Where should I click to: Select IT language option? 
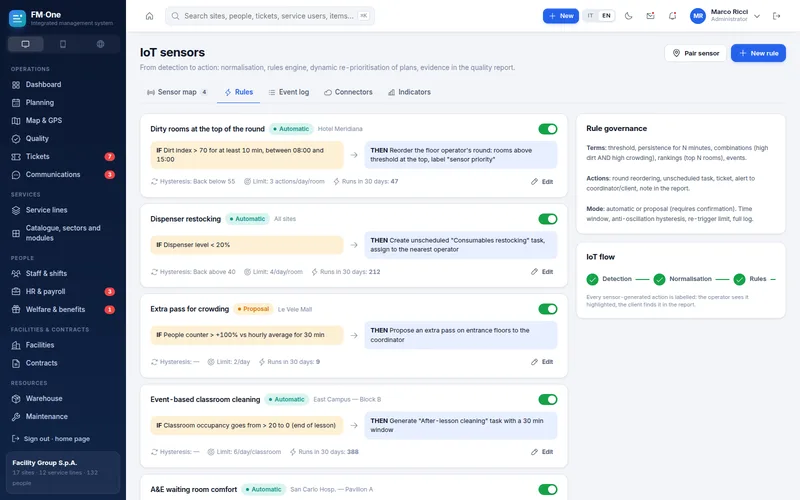[x=590, y=16]
